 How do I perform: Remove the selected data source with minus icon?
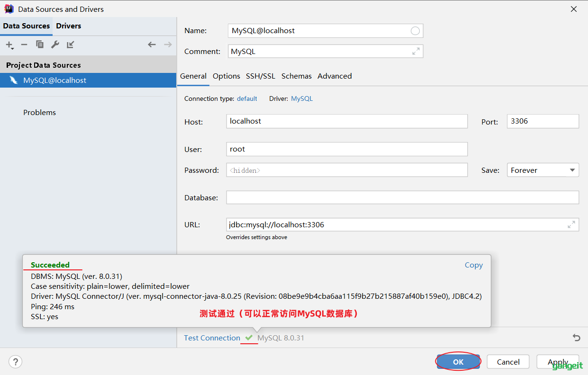(x=24, y=45)
